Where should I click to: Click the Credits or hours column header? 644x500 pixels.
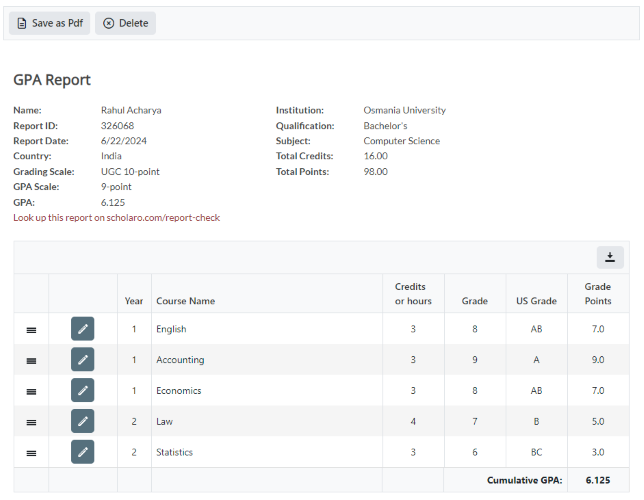point(412,294)
